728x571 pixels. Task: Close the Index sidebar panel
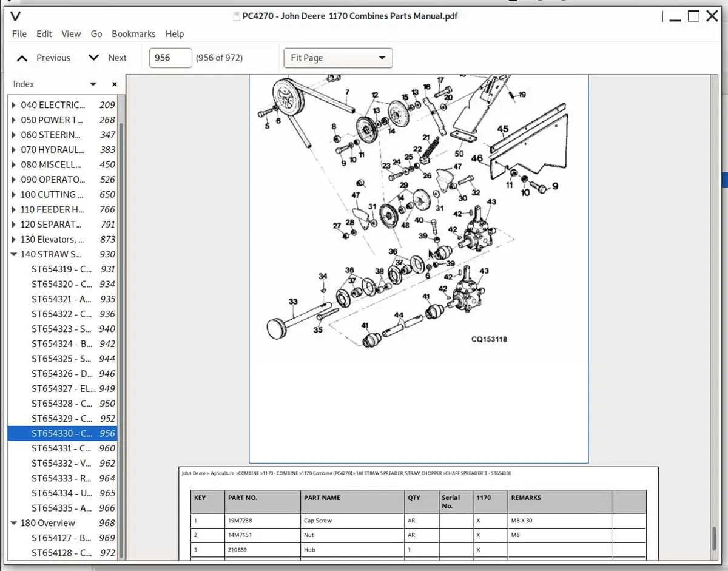coord(114,84)
